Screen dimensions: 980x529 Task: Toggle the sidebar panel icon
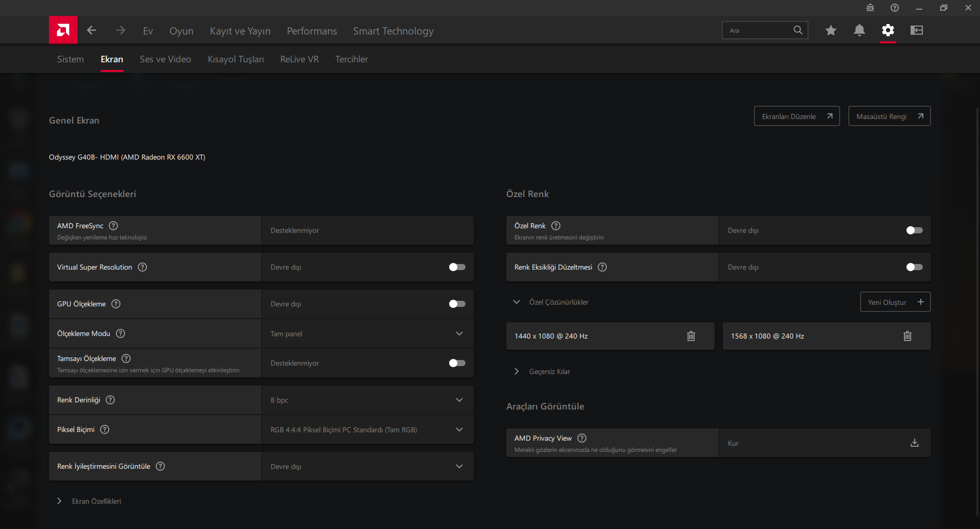click(x=917, y=31)
